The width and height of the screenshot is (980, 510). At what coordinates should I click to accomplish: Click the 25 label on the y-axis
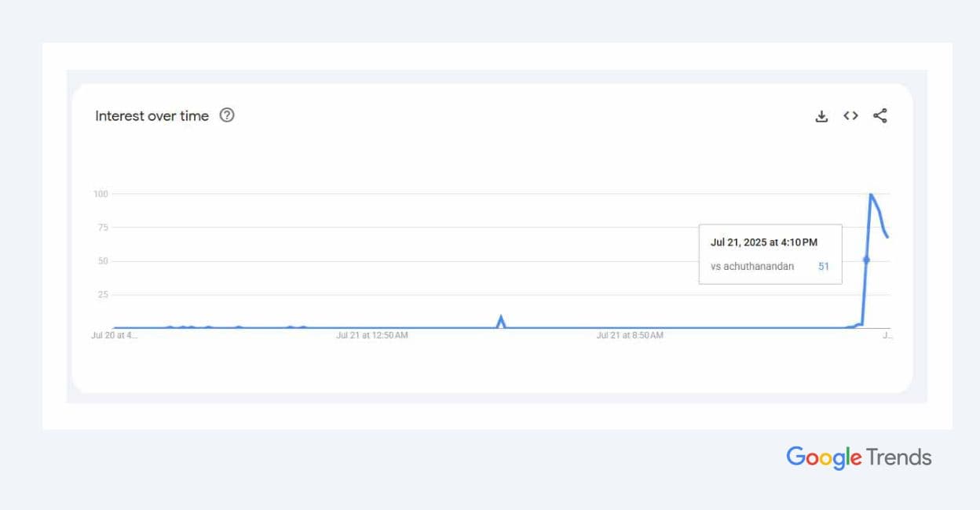(x=102, y=295)
